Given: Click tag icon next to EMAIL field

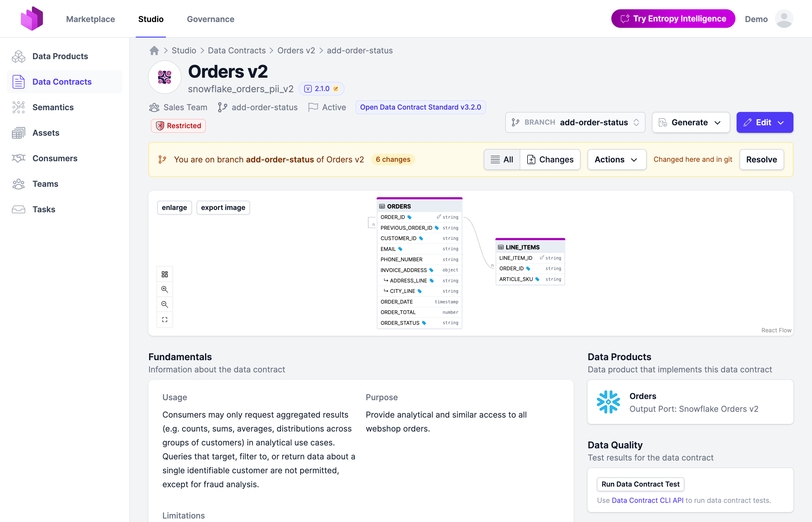Looking at the screenshot, I should pyautogui.click(x=400, y=249).
